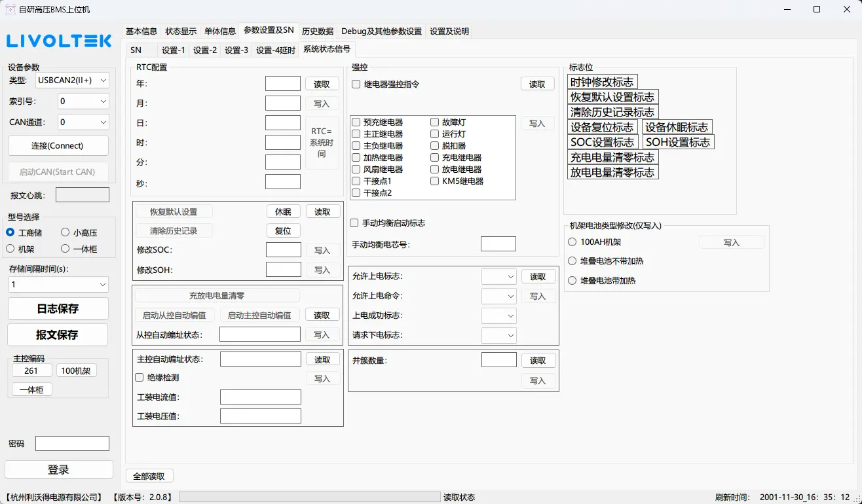Image resolution: width=862 pixels, height=504 pixels.
Task: Open the 索引号 dropdown
Action: click(83, 101)
